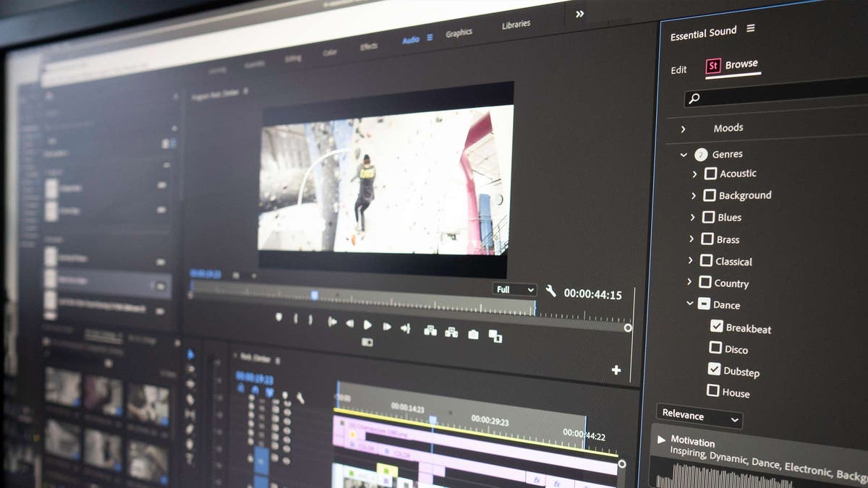Enable the Acoustic genre checkbox
The width and height of the screenshot is (868, 488).
(x=710, y=174)
